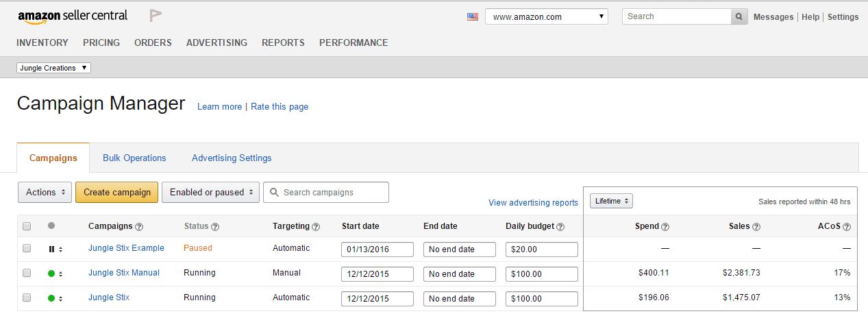Click the flag icon beside the logo
Viewport: 868px width, 316px height.
pos(156,16)
